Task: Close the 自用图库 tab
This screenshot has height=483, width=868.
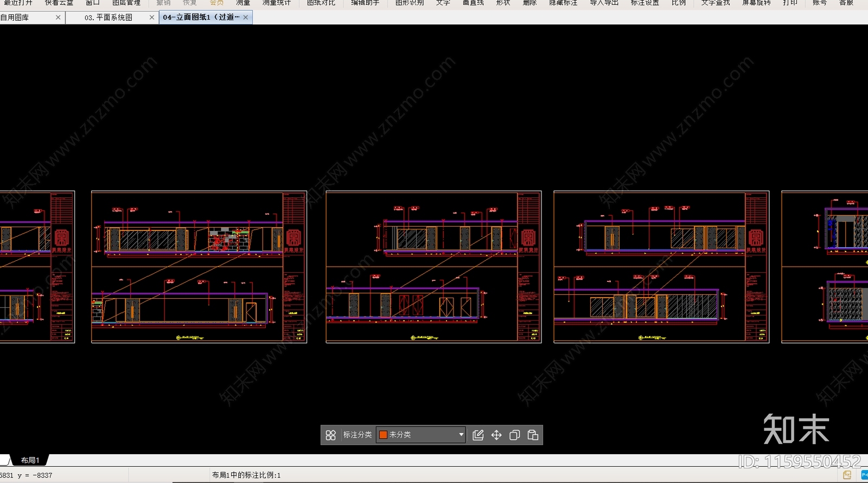Action: pos(58,17)
